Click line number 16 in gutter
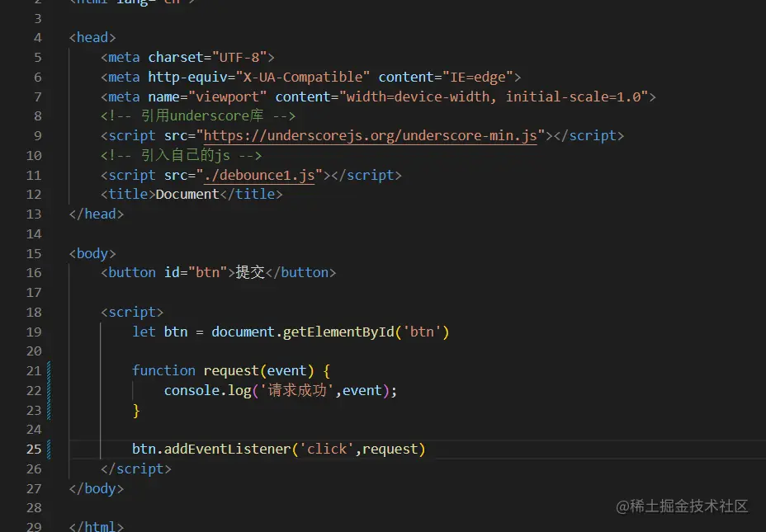Screen dimensions: 766x532 (x=34, y=273)
